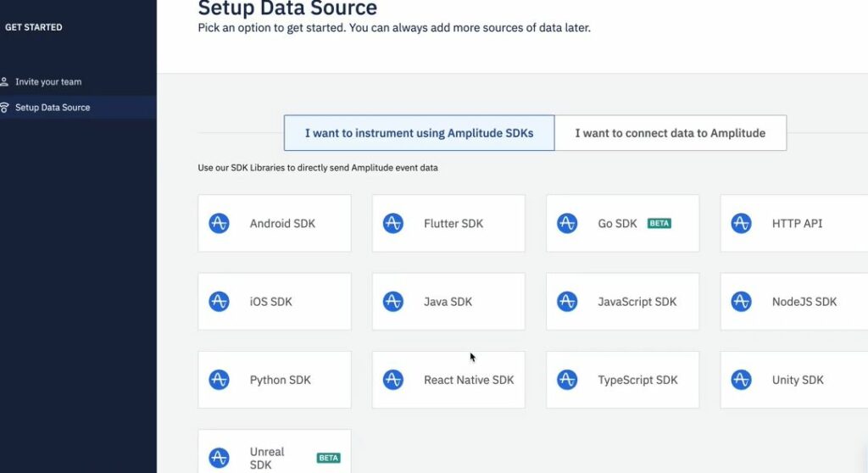Viewport: 868px width, 473px height.
Task: Click the HTTP API Amplitude icon
Action: coord(741,223)
